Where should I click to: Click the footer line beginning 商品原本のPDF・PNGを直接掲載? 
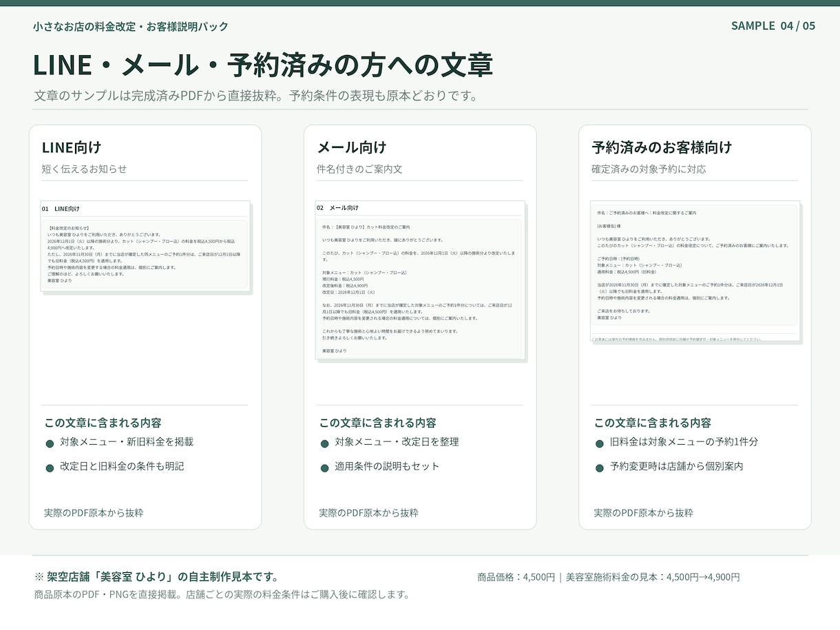click(x=222, y=594)
